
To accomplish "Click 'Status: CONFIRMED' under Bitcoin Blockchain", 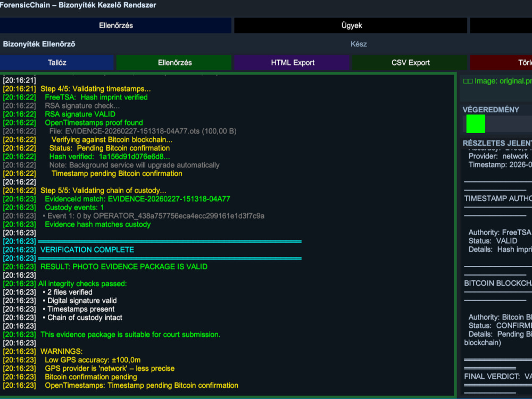I will (500, 326).
